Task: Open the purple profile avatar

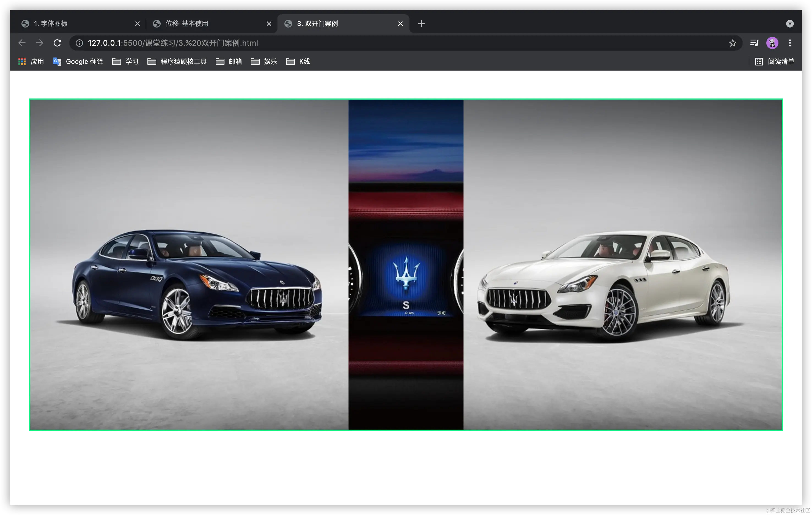Action: 772,43
